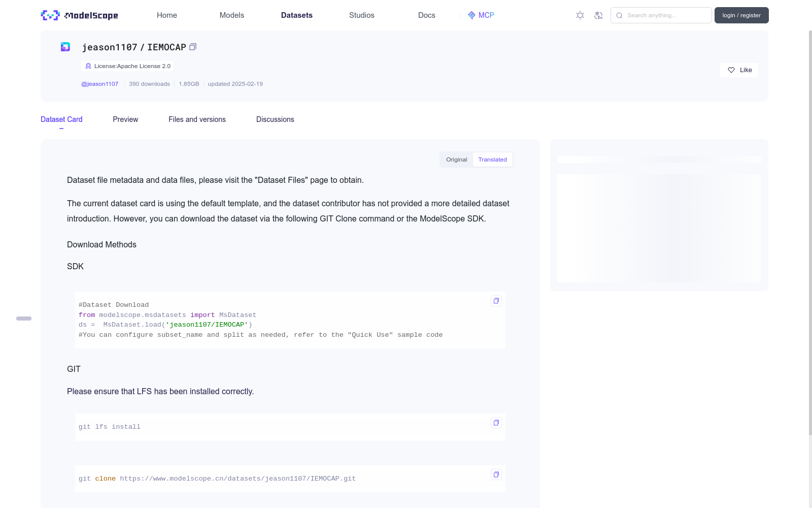Image resolution: width=812 pixels, height=508 pixels.
Task: Copy the dataset name jeason1107/IEMOCAP
Action: coord(193,47)
